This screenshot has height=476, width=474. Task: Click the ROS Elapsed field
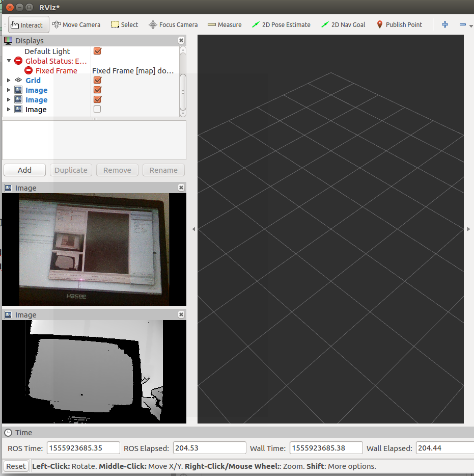[x=210, y=448]
